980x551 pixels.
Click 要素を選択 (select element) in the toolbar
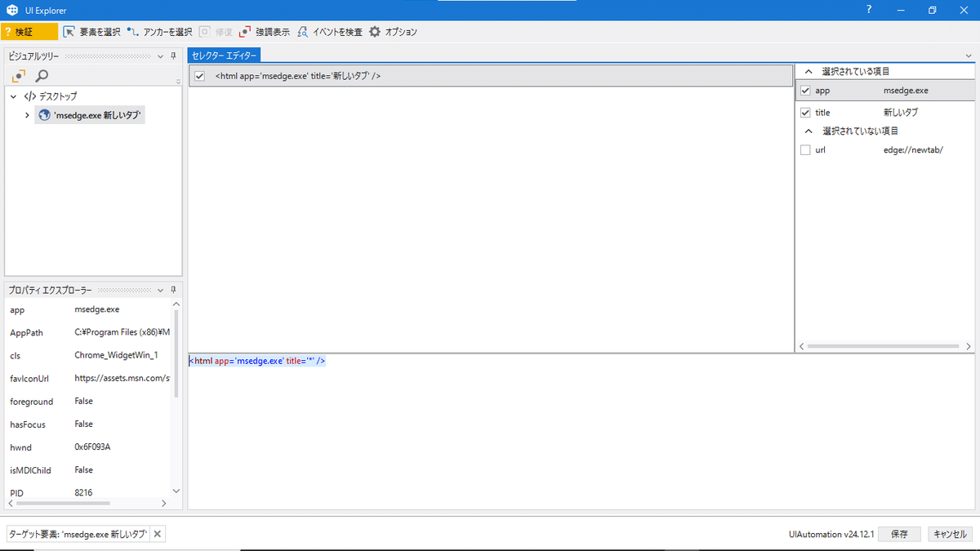pos(91,32)
